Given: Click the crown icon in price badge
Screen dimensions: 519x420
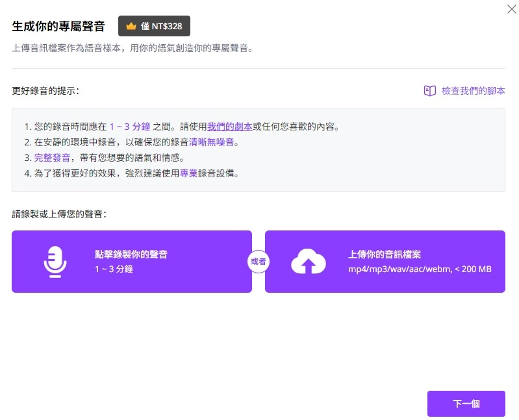Looking at the screenshot, I should [x=131, y=27].
